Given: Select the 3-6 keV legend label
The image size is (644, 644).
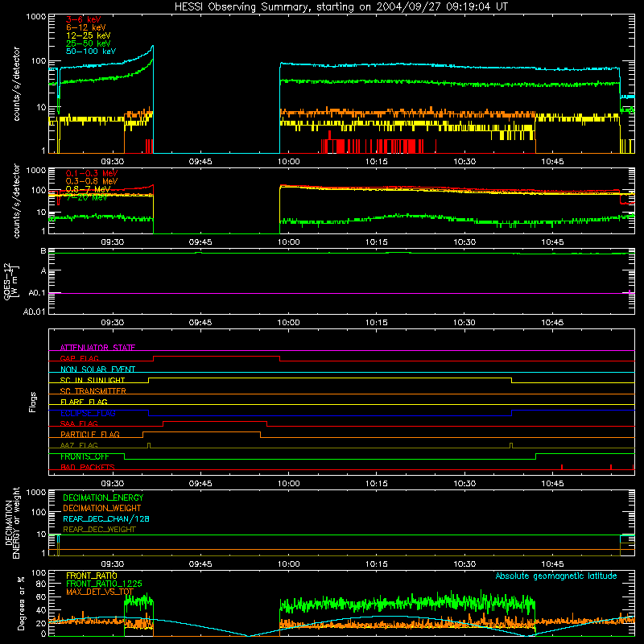Looking at the screenshot, I should [84, 19].
